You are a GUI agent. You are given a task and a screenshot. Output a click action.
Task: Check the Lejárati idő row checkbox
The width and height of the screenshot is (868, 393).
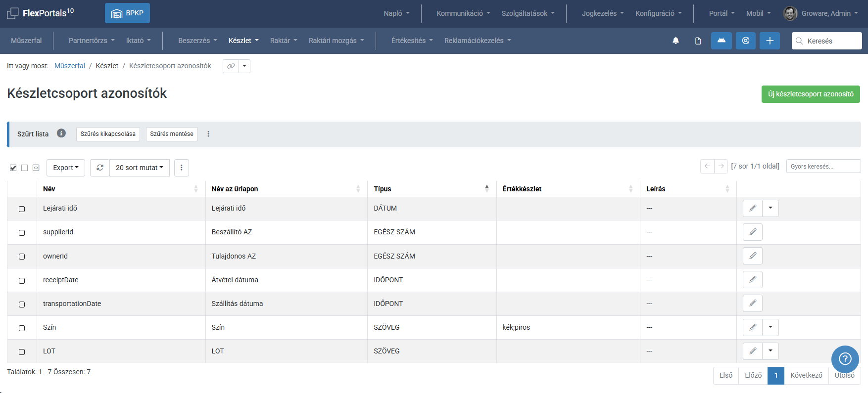tap(22, 209)
